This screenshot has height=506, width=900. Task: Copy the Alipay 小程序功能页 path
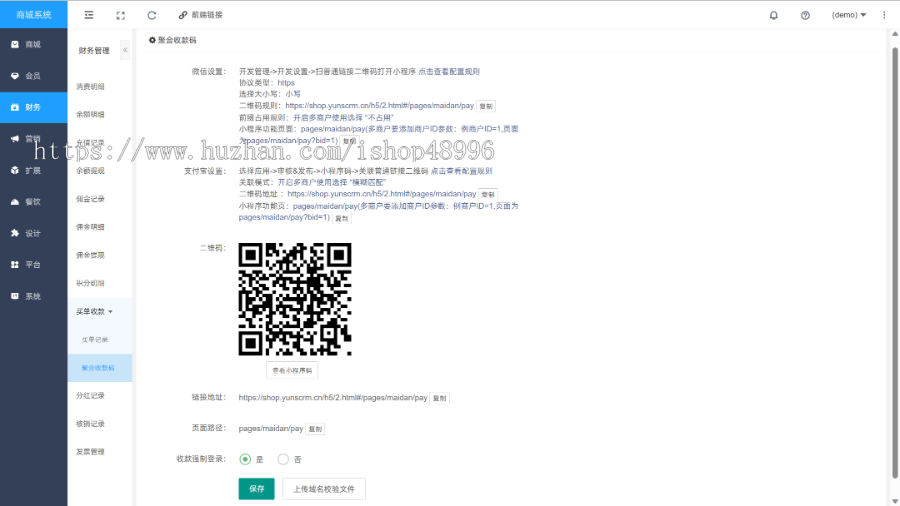pyautogui.click(x=342, y=218)
